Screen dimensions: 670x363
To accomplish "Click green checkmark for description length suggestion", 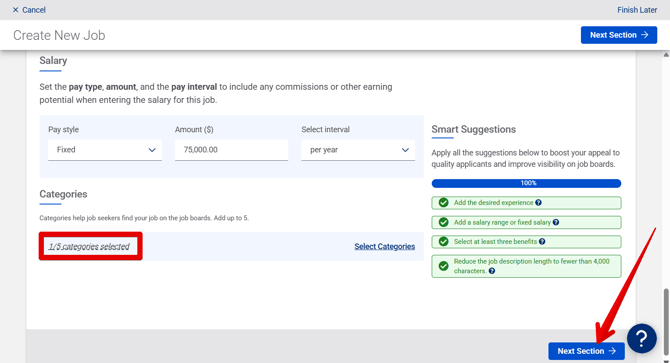I will tap(444, 266).
